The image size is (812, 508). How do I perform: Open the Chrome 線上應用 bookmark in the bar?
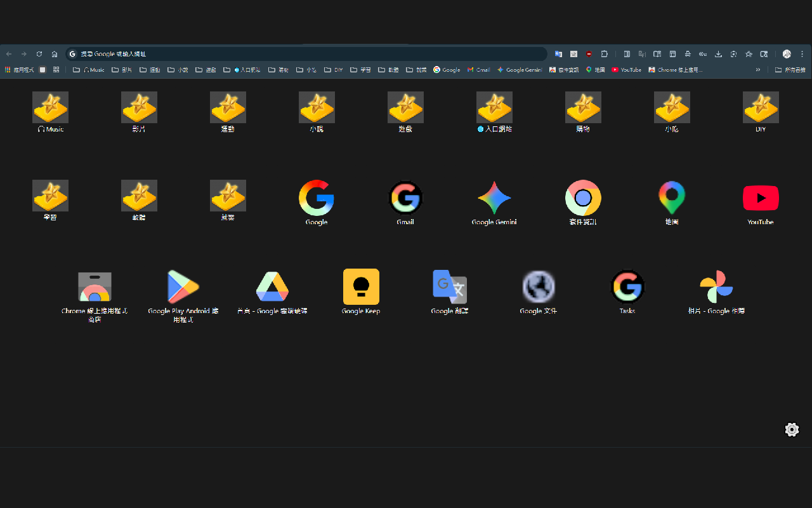coord(676,70)
